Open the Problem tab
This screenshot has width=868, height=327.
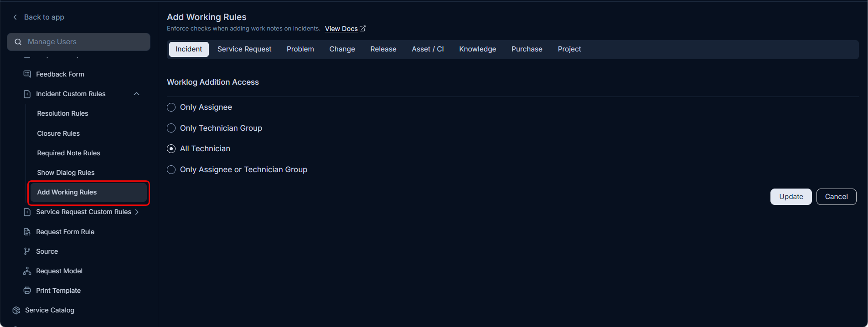[x=300, y=49]
